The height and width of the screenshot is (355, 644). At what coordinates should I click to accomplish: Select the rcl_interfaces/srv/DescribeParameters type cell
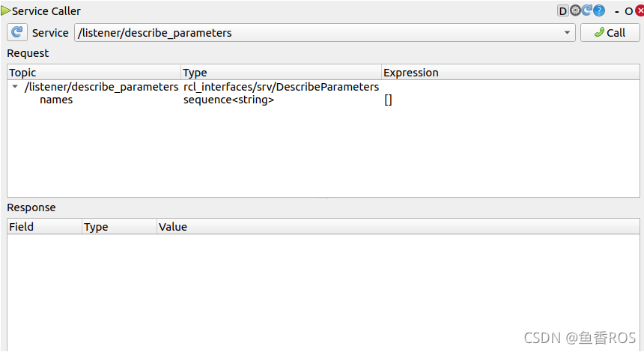point(281,87)
